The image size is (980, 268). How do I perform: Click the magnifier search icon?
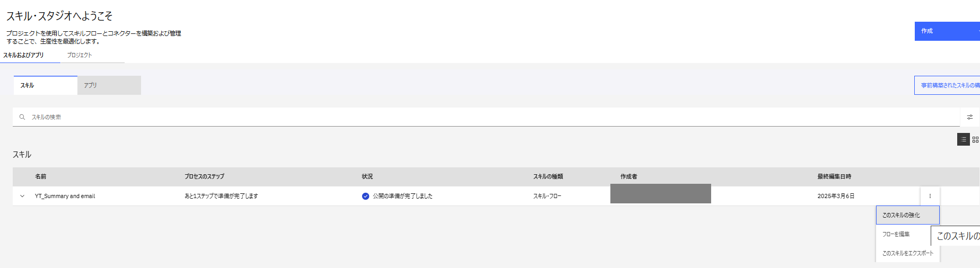tap(22, 117)
